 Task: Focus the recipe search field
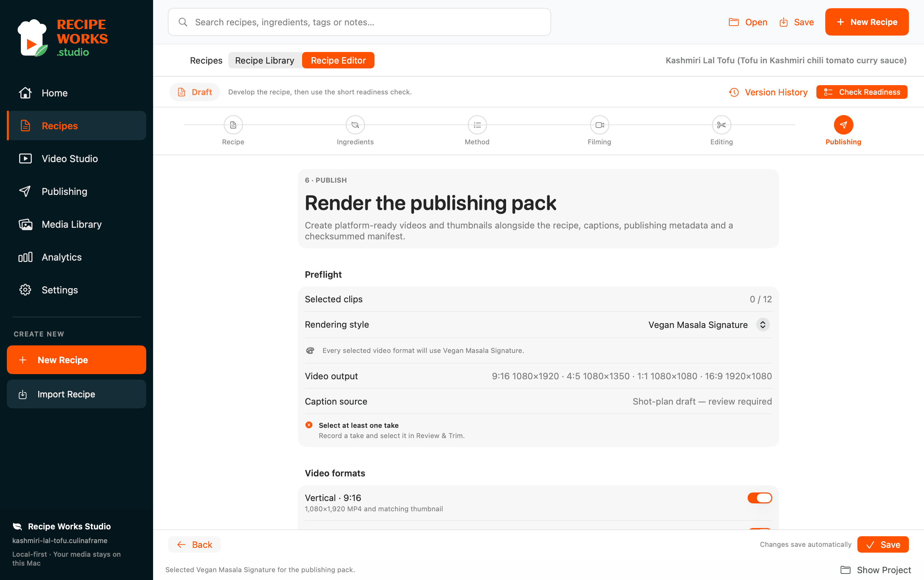359,22
